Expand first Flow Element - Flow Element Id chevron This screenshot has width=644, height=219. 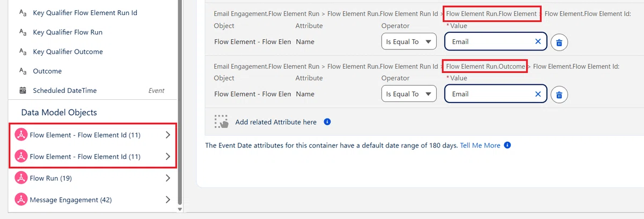[168, 135]
